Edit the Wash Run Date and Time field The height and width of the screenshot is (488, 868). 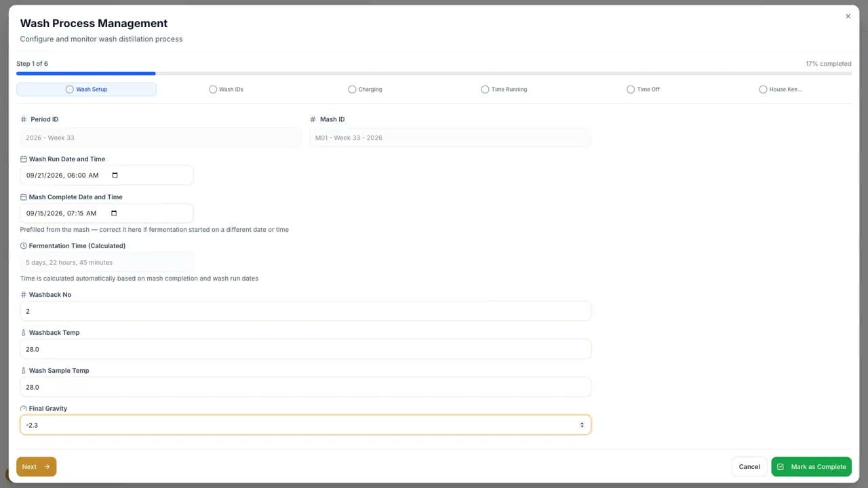(106, 176)
